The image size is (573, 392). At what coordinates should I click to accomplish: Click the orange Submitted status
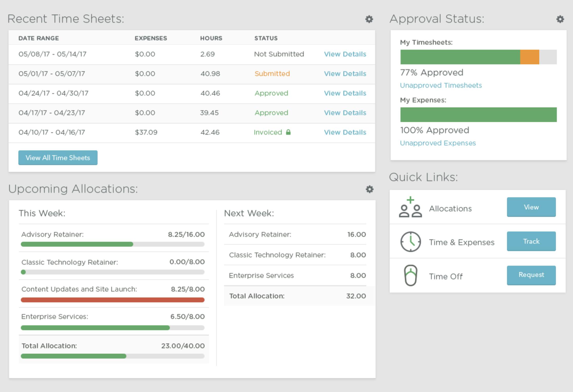pyautogui.click(x=272, y=74)
